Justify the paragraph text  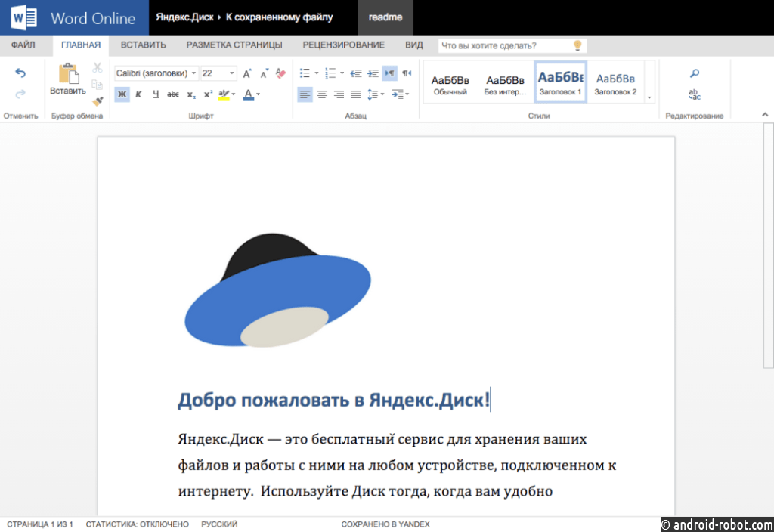[x=356, y=94]
